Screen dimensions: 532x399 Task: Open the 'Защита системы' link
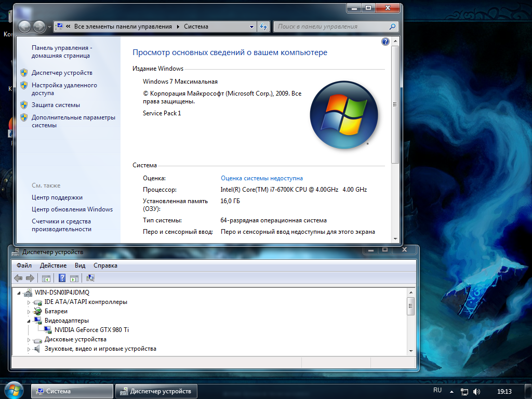56,105
